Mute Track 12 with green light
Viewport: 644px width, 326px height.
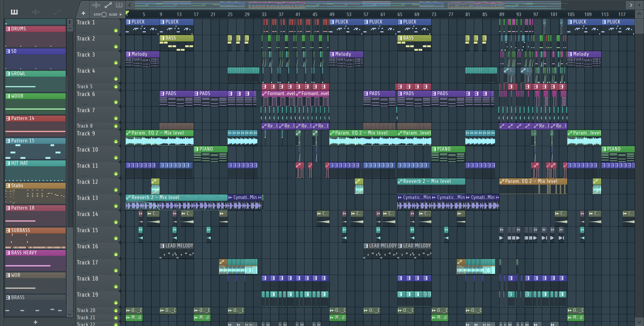point(116,190)
